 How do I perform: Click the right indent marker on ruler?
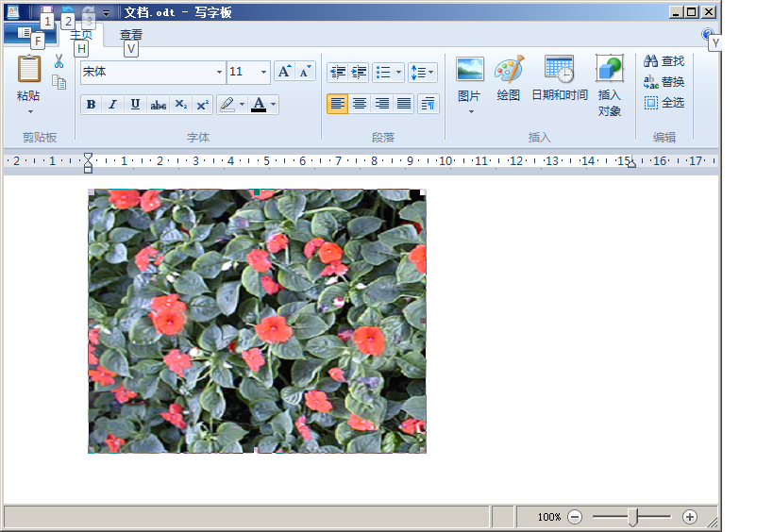631,163
